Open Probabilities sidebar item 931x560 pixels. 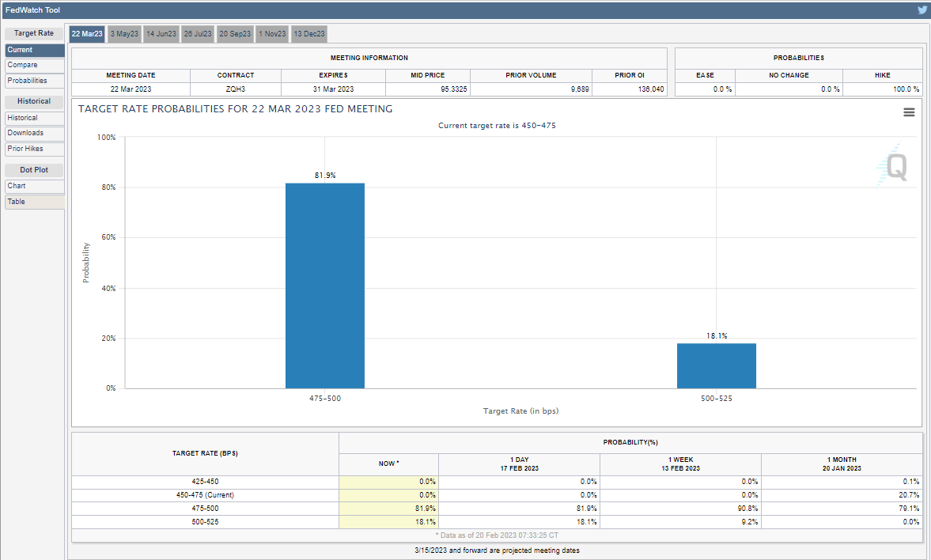point(35,81)
